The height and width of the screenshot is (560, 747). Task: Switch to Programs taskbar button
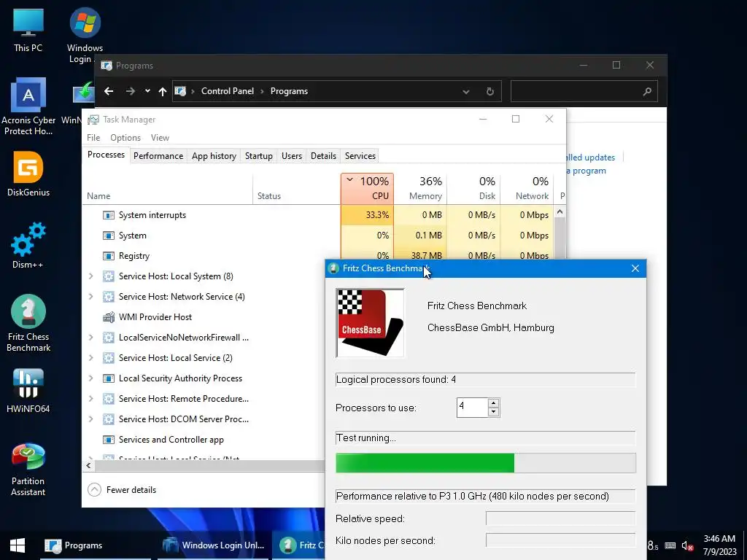click(96, 545)
